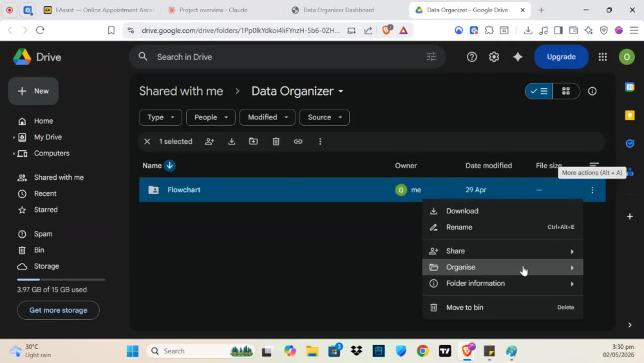This screenshot has width=644, height=363.
Task: Click the copy link icon
Action: click(298, 141)
